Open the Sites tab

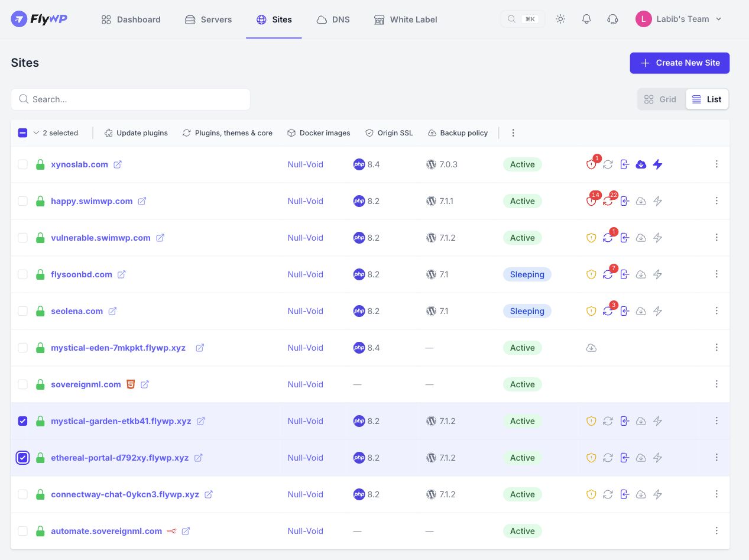coord(274,20)
